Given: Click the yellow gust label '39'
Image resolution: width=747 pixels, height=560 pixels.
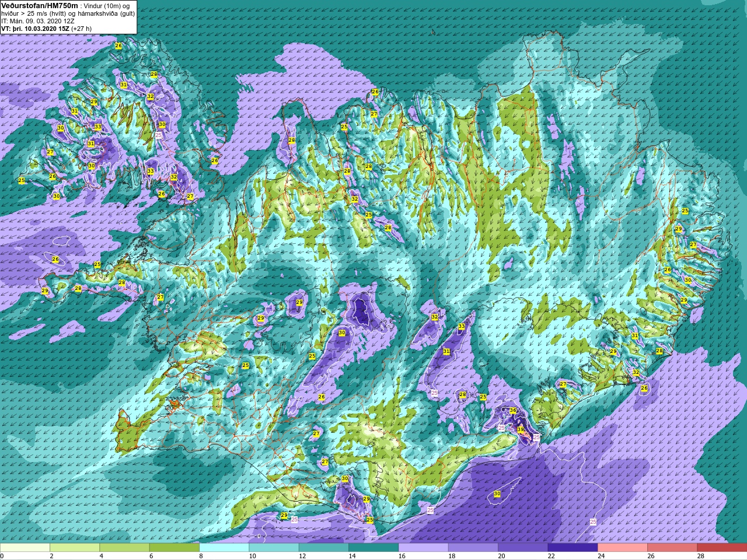Looking at the screenshot, I should click(521, 429).
